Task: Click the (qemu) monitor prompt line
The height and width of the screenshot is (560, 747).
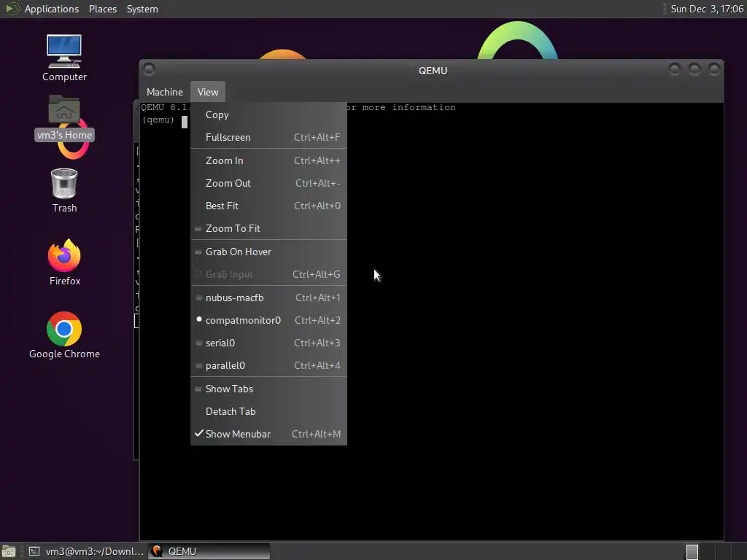Action: (164, 120)
